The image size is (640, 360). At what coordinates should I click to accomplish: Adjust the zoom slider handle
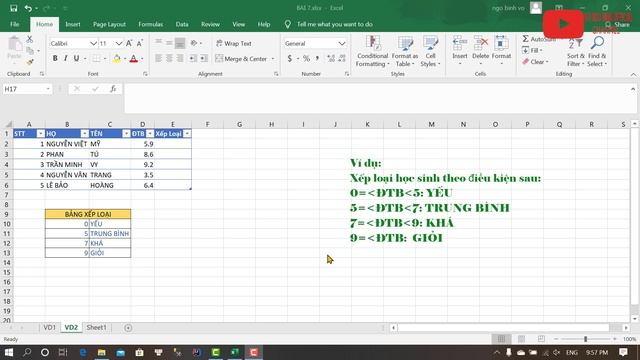585,339
